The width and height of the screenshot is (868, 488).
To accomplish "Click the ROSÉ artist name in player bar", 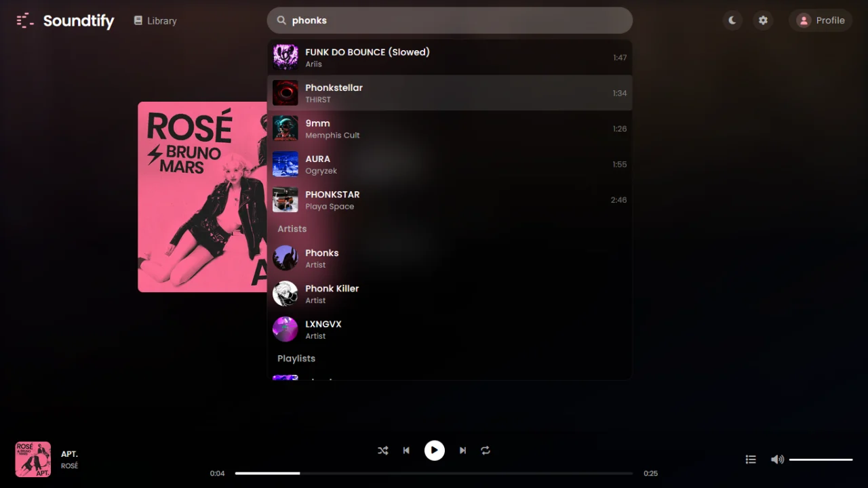I will click(x=69, y=466).
